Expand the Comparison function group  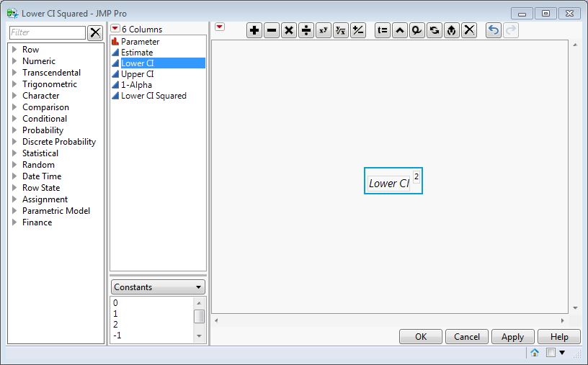pos(14,107)
